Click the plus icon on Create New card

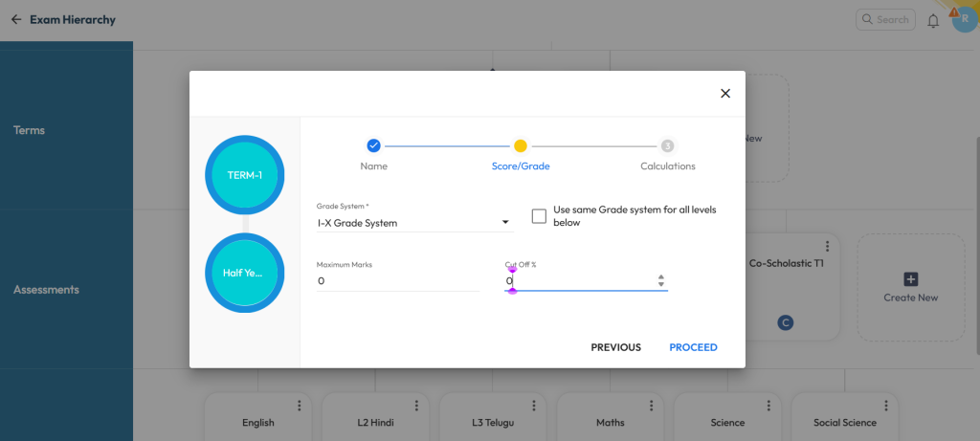coord(911,278)
